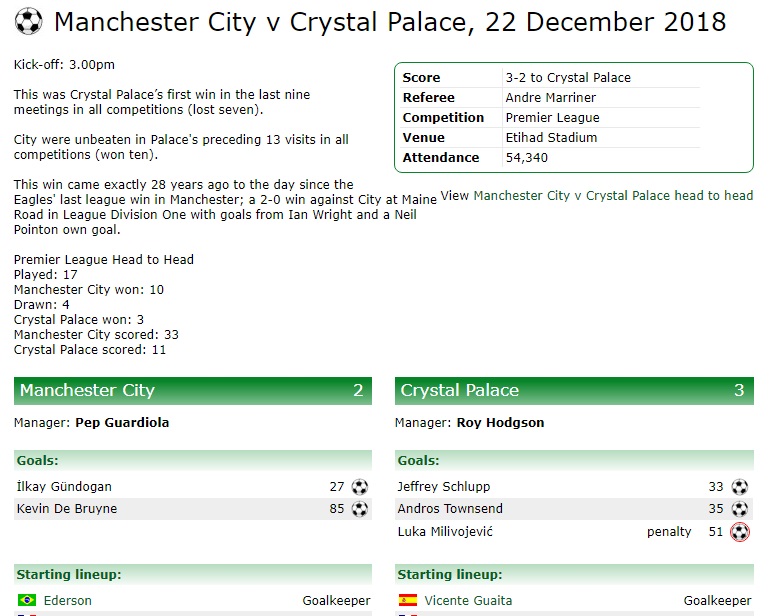Click the Manchester City Goals section header
This screenshot has width=772, height=616.
[x=193, y=460]
